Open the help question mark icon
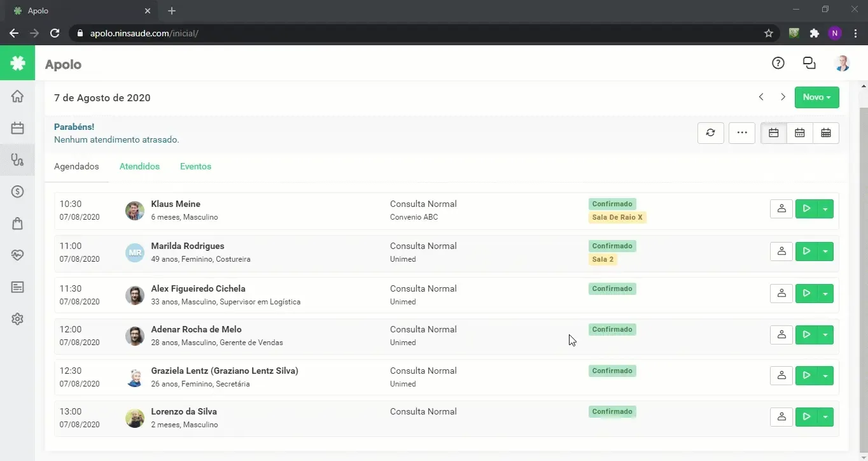Viewport: 868px width, 461px height. click(778, 63)
